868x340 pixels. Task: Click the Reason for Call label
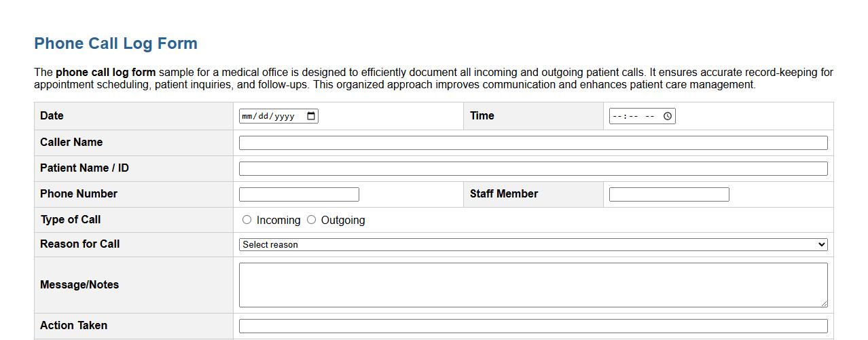(80, 244)
